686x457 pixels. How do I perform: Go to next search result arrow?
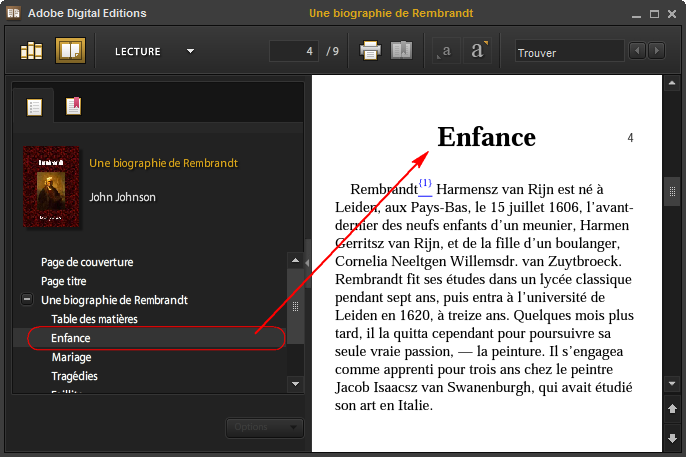[656, 51]
